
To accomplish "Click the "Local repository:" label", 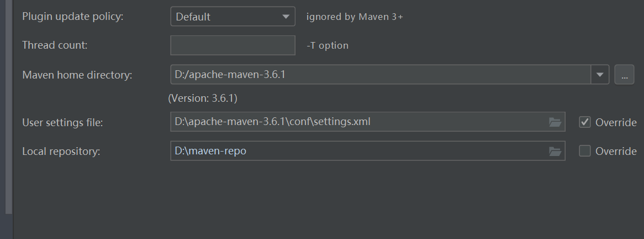I will click(61, 151).
